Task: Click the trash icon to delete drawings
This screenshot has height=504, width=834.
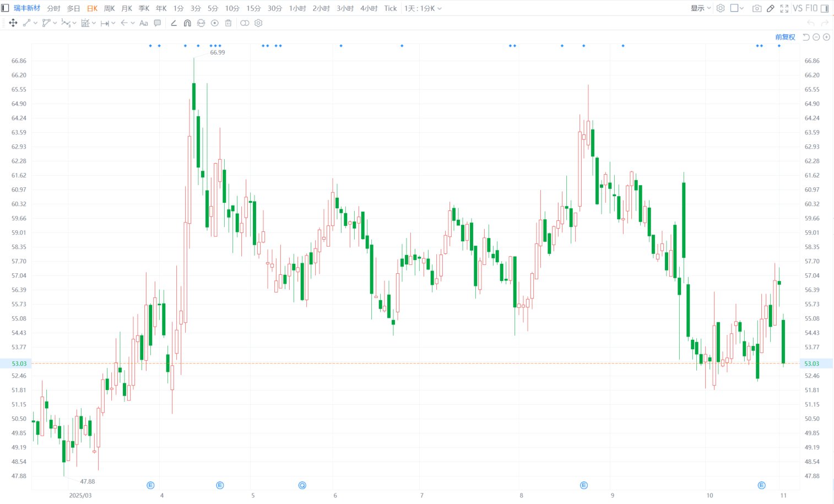Action: point(228,23)
